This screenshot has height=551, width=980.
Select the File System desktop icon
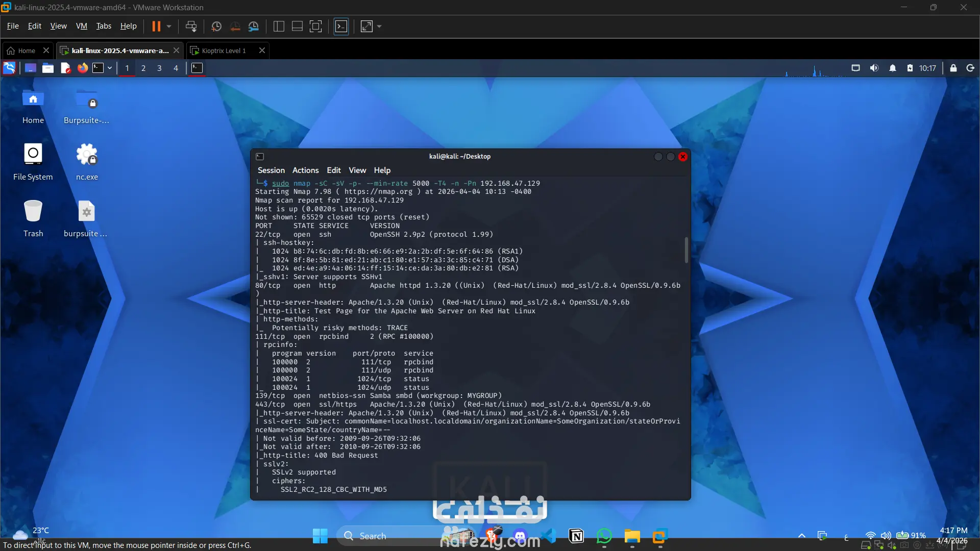click(x=33, y=162)
